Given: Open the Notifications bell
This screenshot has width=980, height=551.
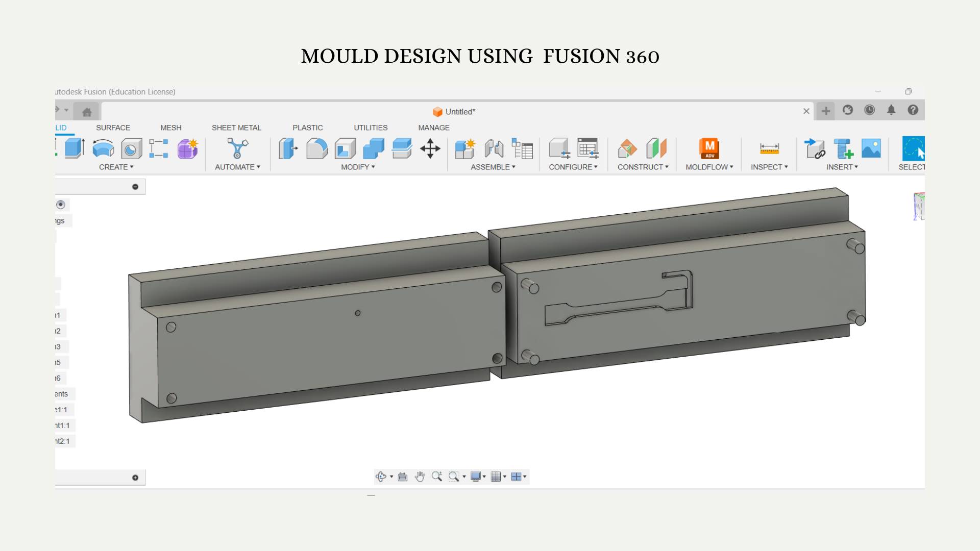Looking at the screenshot, I should tap(891, 110).
